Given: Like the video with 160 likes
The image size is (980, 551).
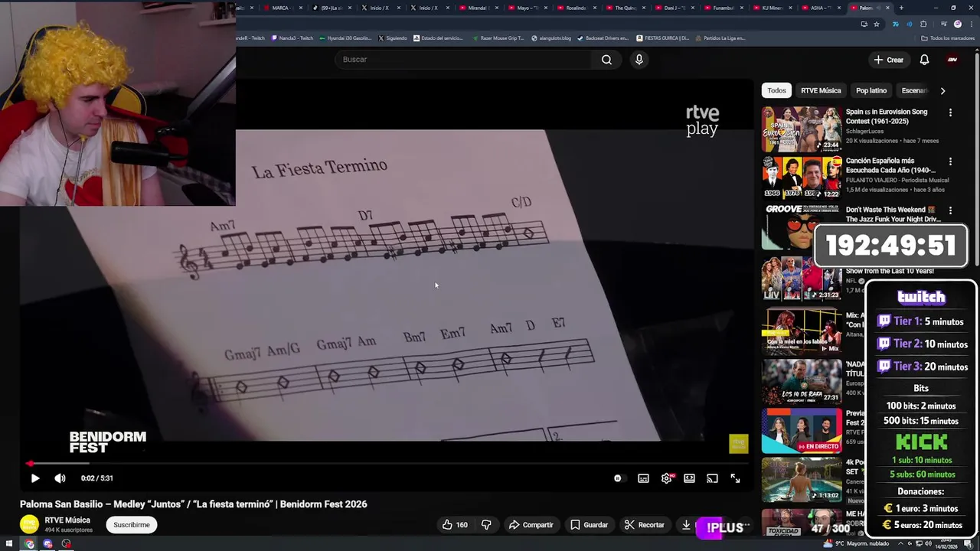Looking at the screenshot, I should [x=455, y=525].
